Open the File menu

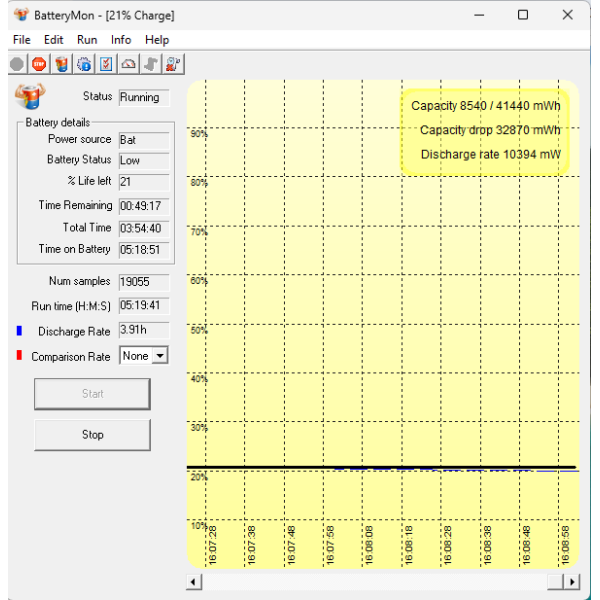tap(21, 40)
